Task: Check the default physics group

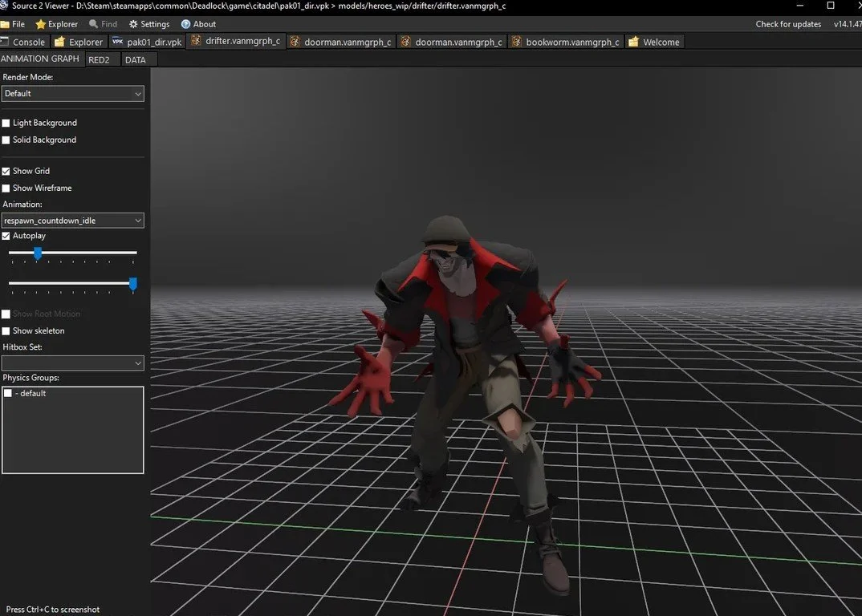Action: click(x=8, y=394)
